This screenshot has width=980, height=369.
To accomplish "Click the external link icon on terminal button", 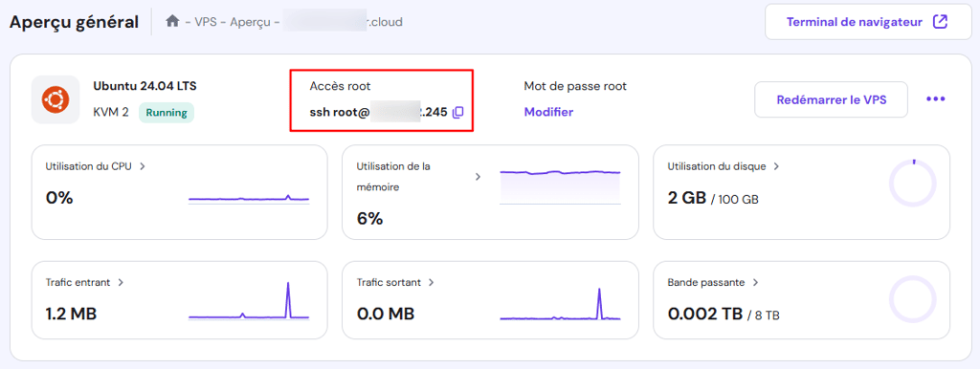I will (x=940, y=22).
